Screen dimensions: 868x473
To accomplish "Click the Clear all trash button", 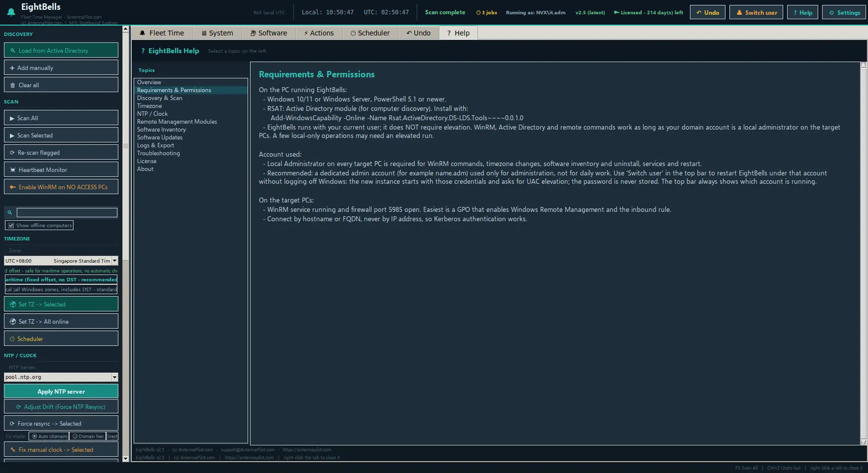I will 61,85.
